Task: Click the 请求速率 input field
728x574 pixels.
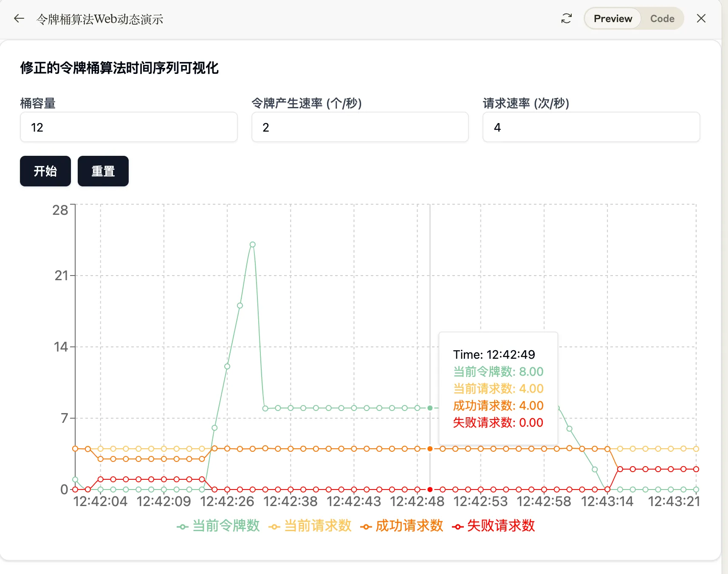Action: point(591,127)
